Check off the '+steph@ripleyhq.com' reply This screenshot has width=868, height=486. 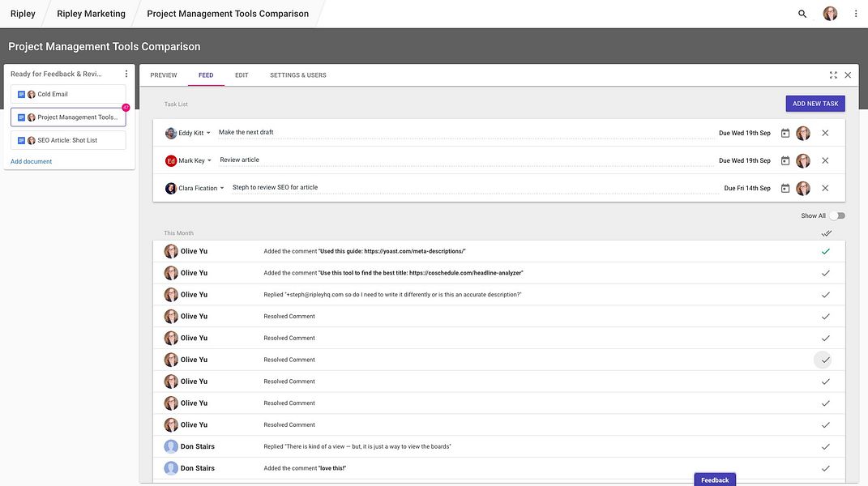825,295
